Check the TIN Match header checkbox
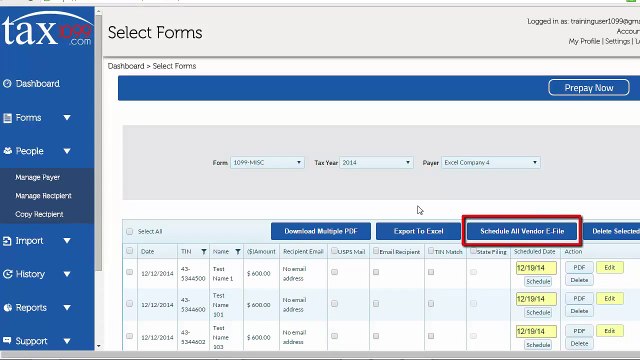 point(431,251)
